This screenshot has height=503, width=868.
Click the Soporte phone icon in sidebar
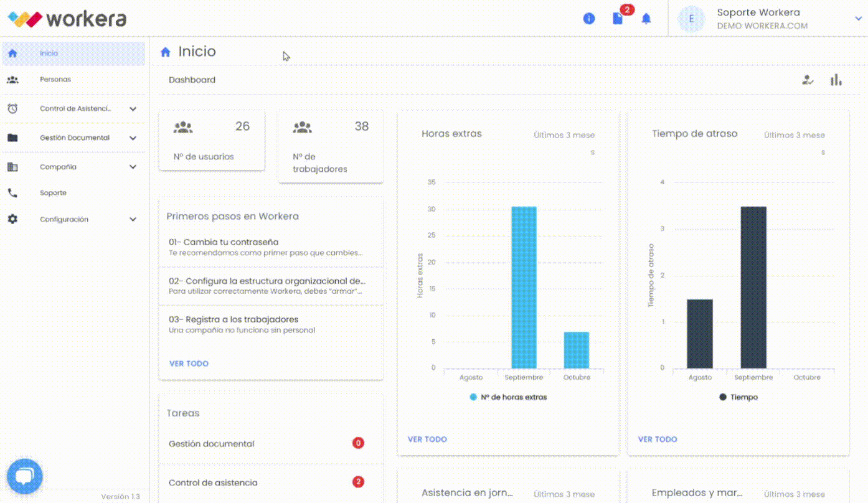12,193
